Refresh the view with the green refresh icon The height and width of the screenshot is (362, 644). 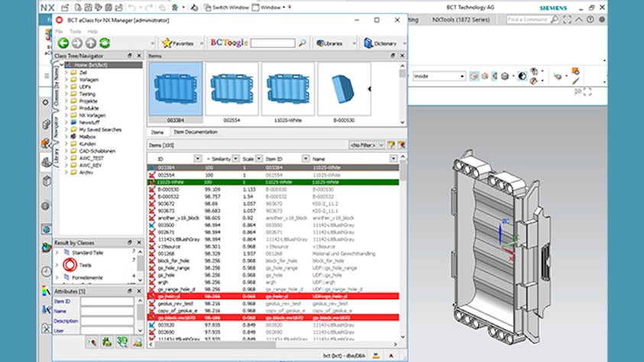click(x=105, y=43)
